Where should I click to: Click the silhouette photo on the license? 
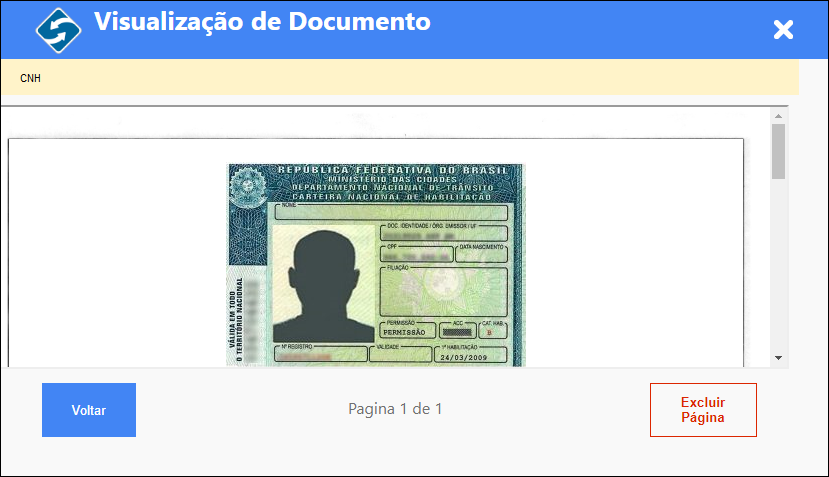coord(324,286)
